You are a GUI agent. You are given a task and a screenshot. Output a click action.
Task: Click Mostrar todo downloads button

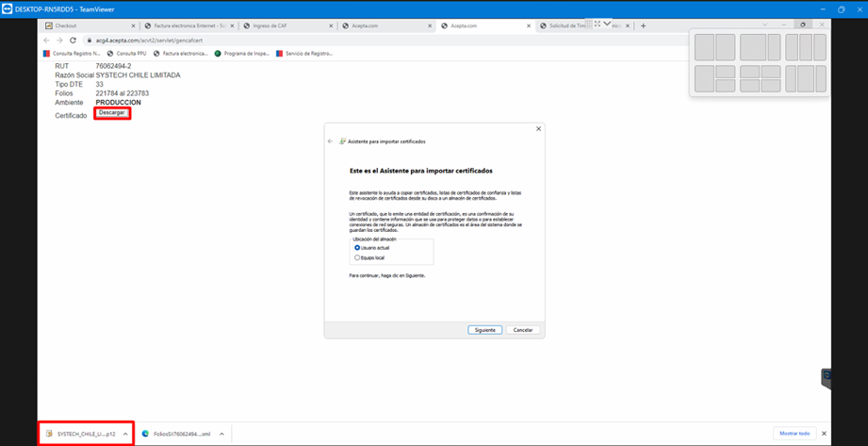click(794, 434)
